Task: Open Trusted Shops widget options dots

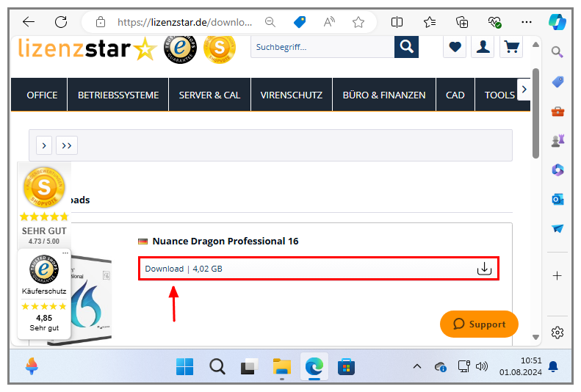Action: 65,253
